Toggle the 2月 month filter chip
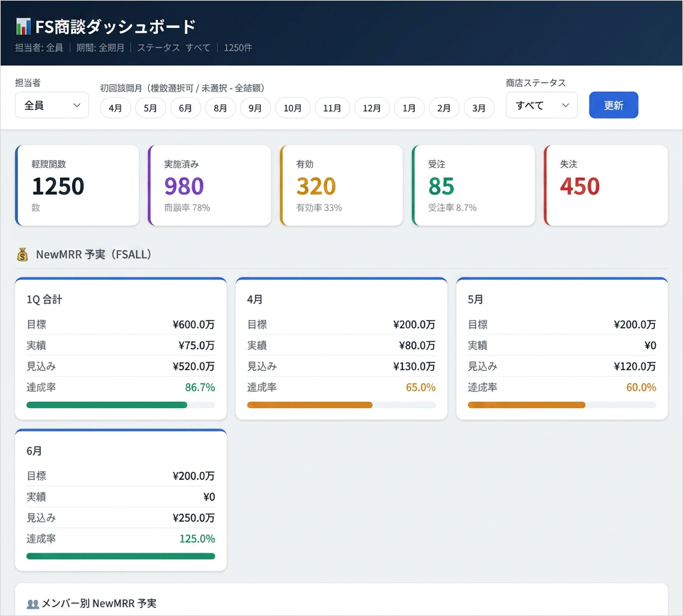Viewport: 683px width, 616px height. 444,108
